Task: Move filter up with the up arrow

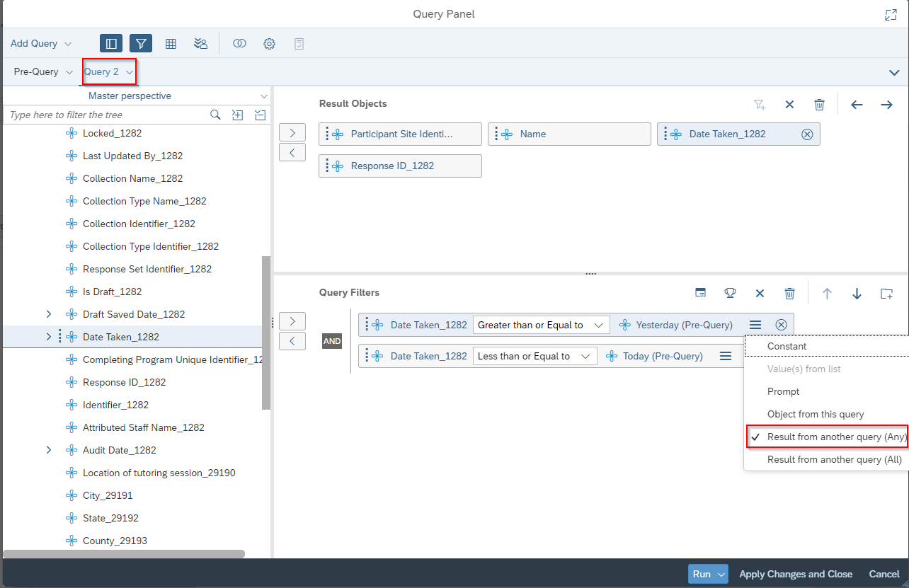Action: click(827, 293)
